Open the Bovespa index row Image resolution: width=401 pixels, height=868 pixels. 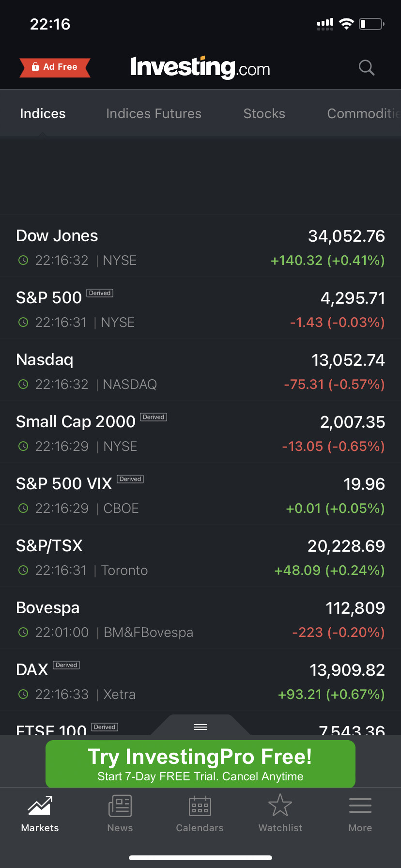point(200,619)
